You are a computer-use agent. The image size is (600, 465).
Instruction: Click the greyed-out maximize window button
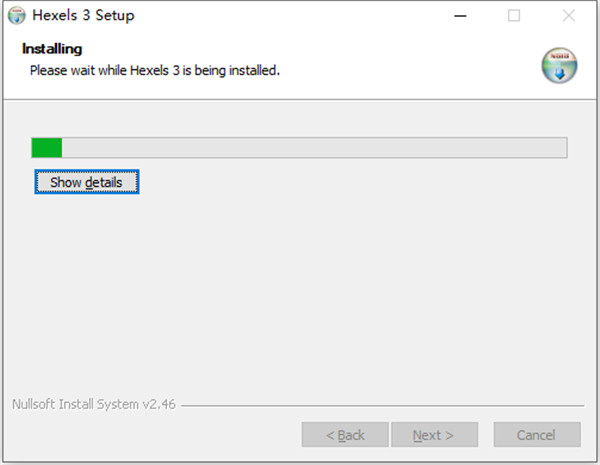[x=514, y=16]
